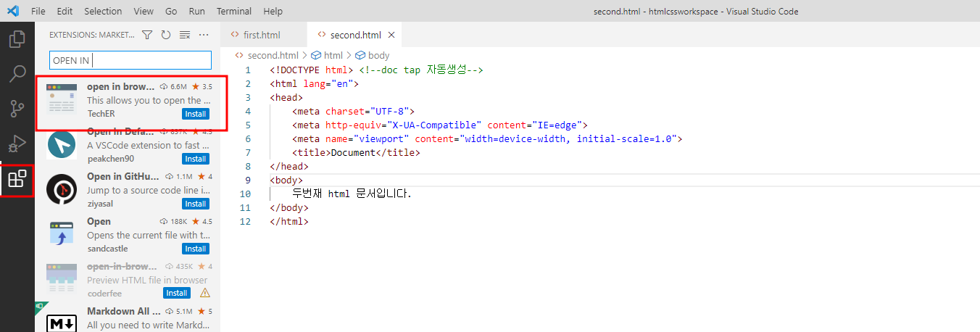Open the Help menu

[273, 12]
